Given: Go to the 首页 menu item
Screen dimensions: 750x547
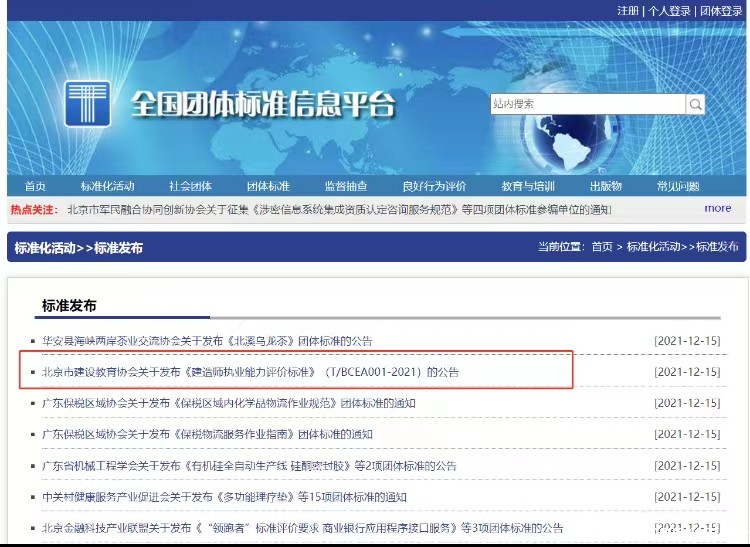Looking at the screenshot, I should (36, 186).
